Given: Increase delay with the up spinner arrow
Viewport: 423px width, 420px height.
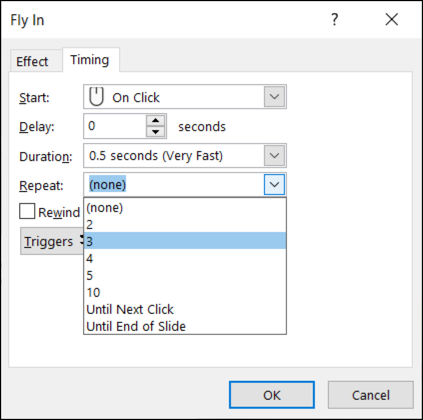Looking at the screenshot, I should pyautogui.click(x=155, y=121).
